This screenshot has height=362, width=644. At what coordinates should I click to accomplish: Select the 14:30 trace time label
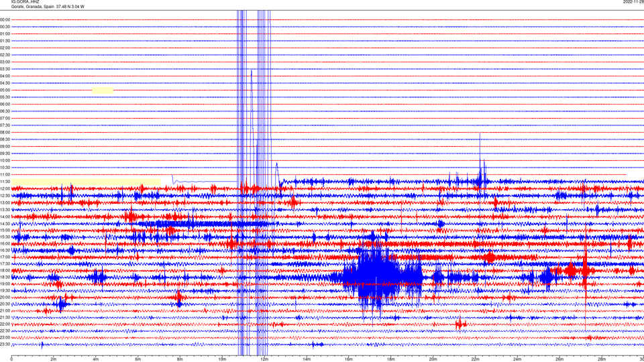click(x=5, y=224)
